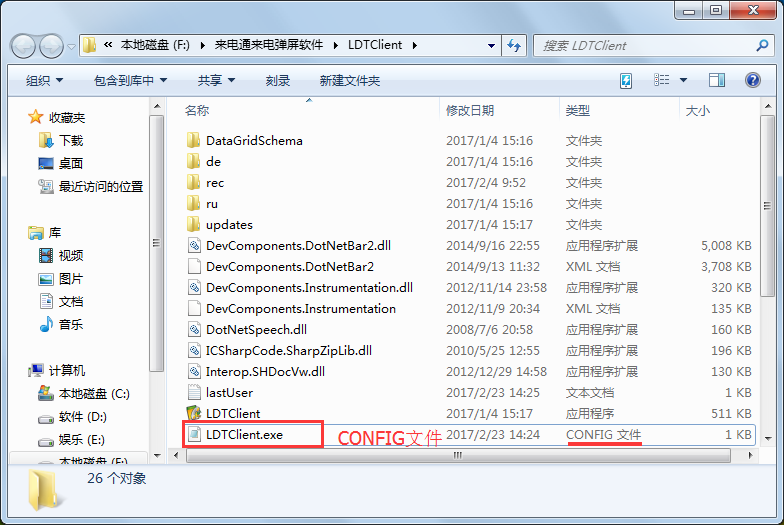784x525 pixels.
Task: Sort by the 修改日期 column header
Action: pos(470,110)
